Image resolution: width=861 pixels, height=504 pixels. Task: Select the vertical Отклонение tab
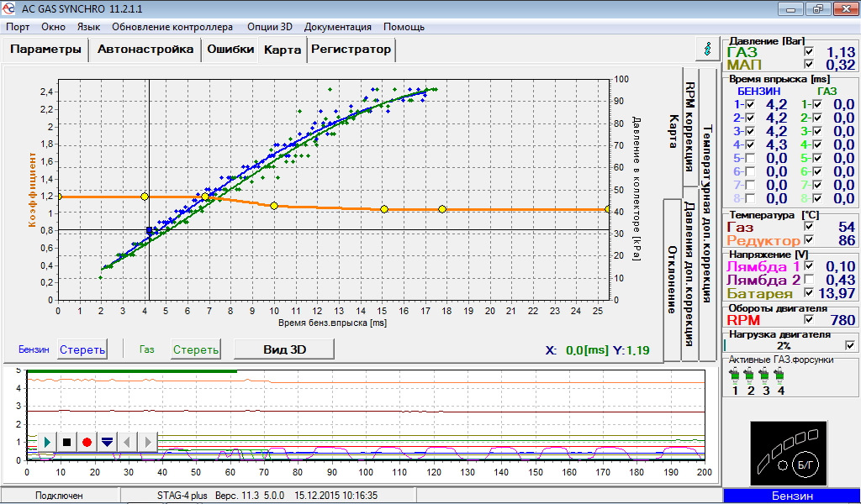pyautogui.click(x=672, y=280)
